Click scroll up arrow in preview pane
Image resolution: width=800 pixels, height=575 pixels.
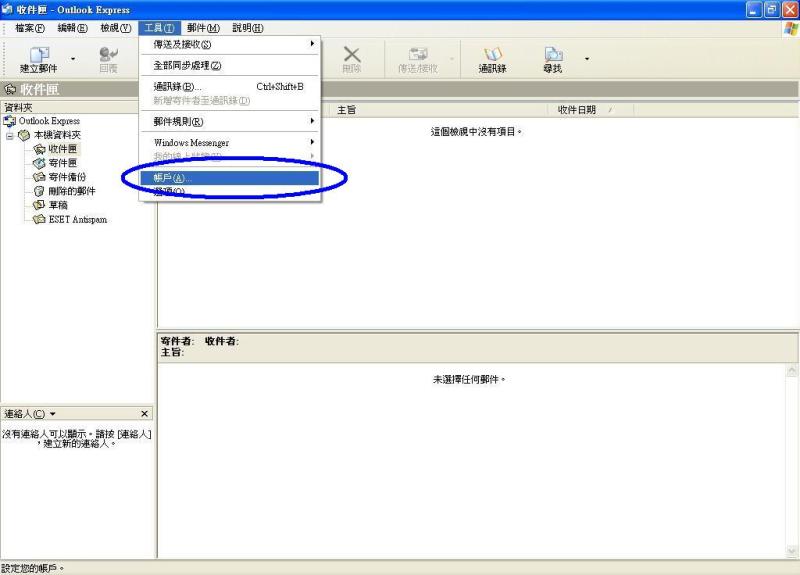coord(792,370)
